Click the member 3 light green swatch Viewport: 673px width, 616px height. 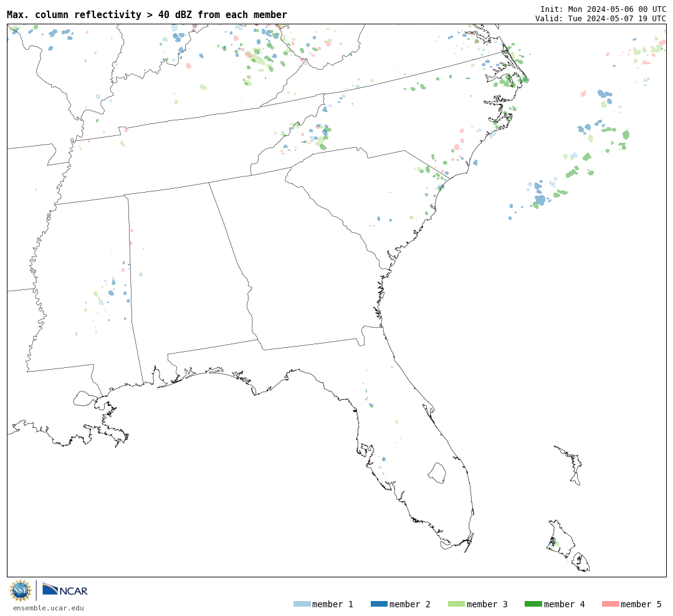456,604
